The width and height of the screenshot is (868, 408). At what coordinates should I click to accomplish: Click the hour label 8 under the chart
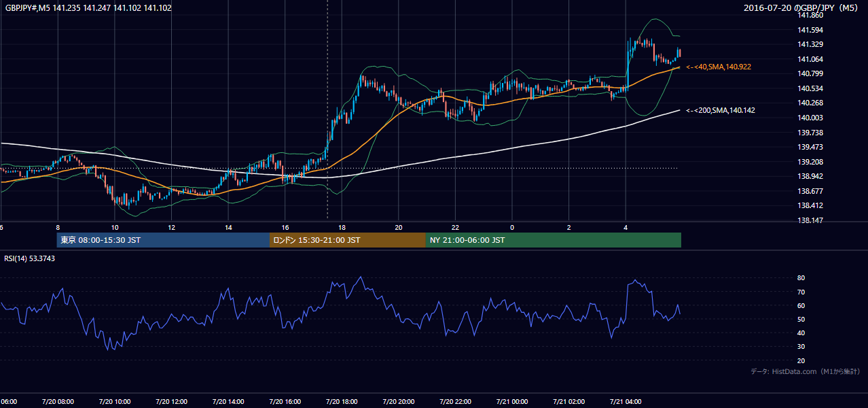[58, 227]
